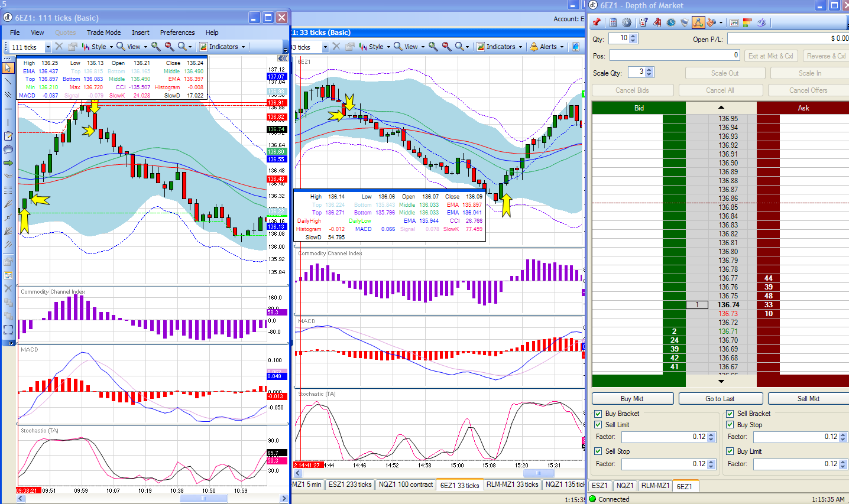
Task: Click the colored bars icon in DOM toolbar
Action: (x=747, y=22)
